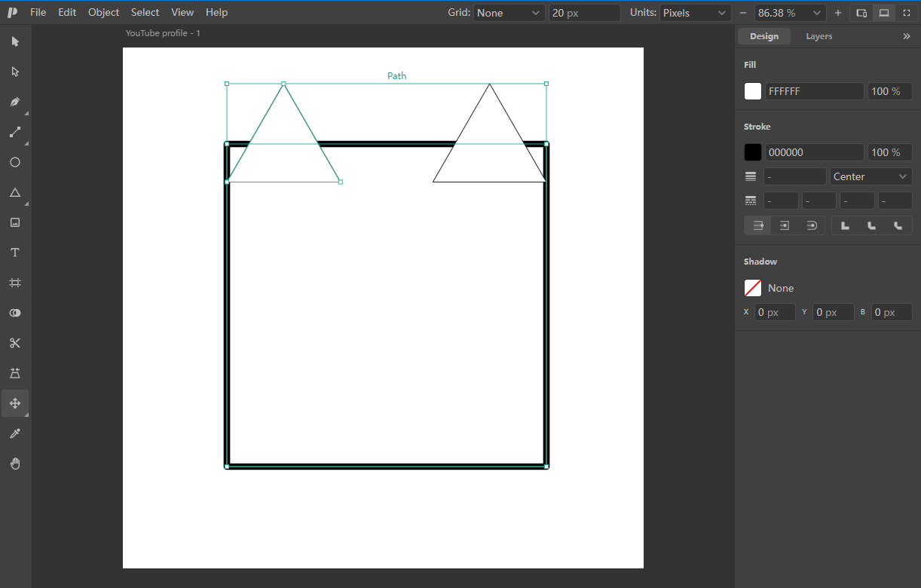Collapse the right panel with double chevron
Viewport: 921px width, 588px height.
(906, 36)
